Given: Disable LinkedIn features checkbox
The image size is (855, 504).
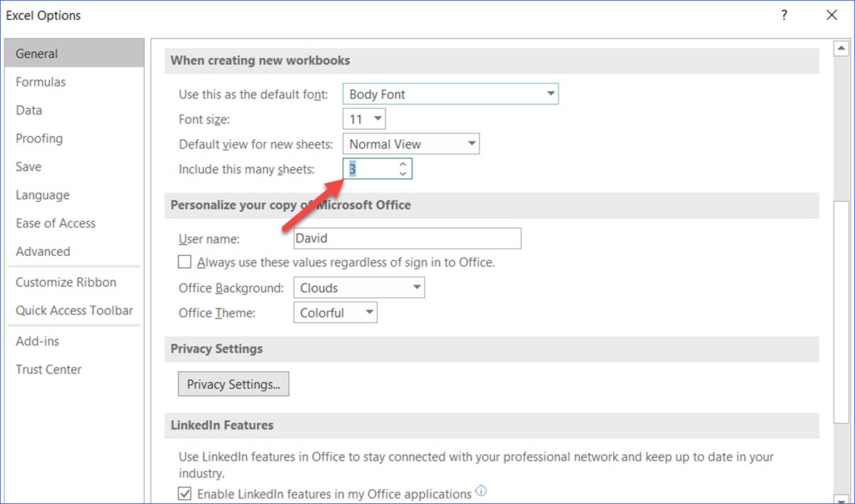Looking at the screenshot, I should coord(185,493).
